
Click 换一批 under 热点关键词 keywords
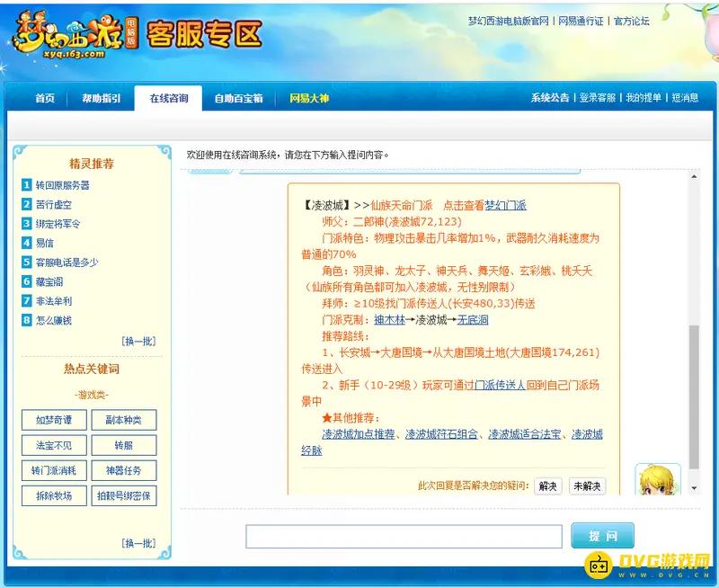[138, 544]
